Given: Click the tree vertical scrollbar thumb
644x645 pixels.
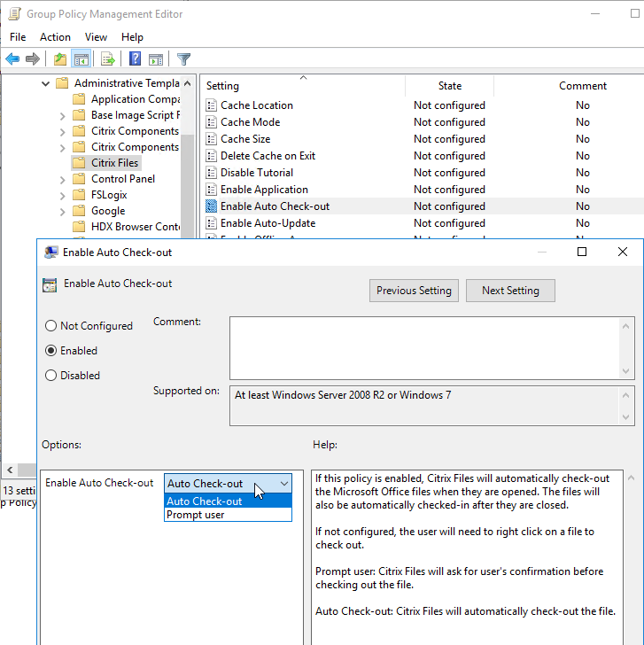Looking at the screenshot, I should point(187,185).
